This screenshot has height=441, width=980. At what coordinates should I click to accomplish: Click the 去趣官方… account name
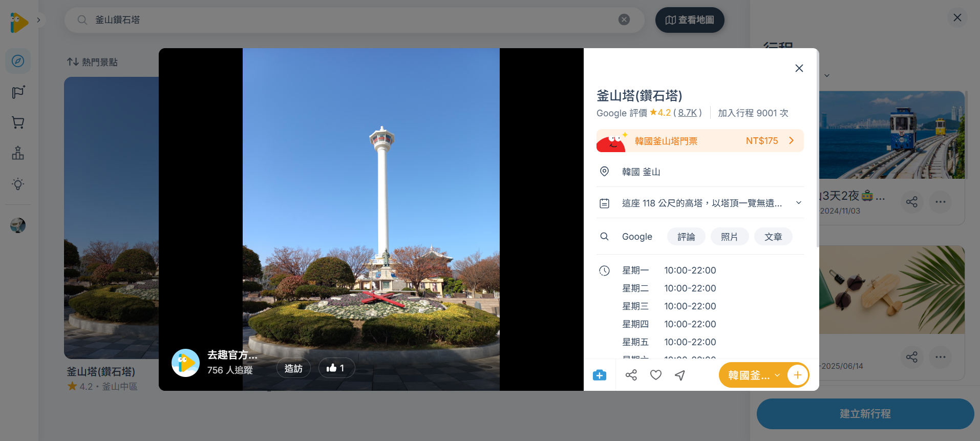(232, 355)
